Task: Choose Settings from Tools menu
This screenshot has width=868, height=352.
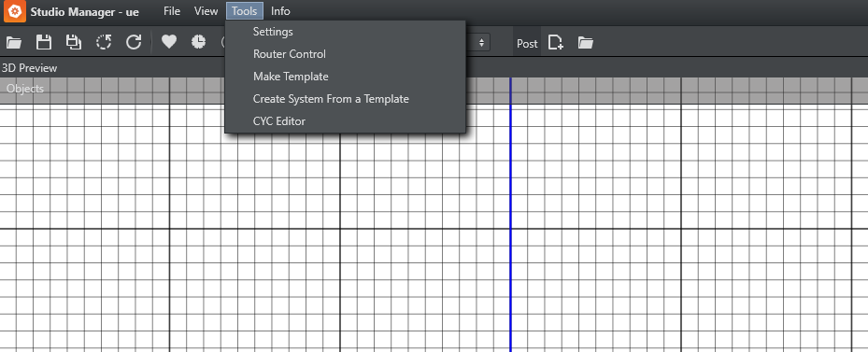Action: click(x=345, y=32)
